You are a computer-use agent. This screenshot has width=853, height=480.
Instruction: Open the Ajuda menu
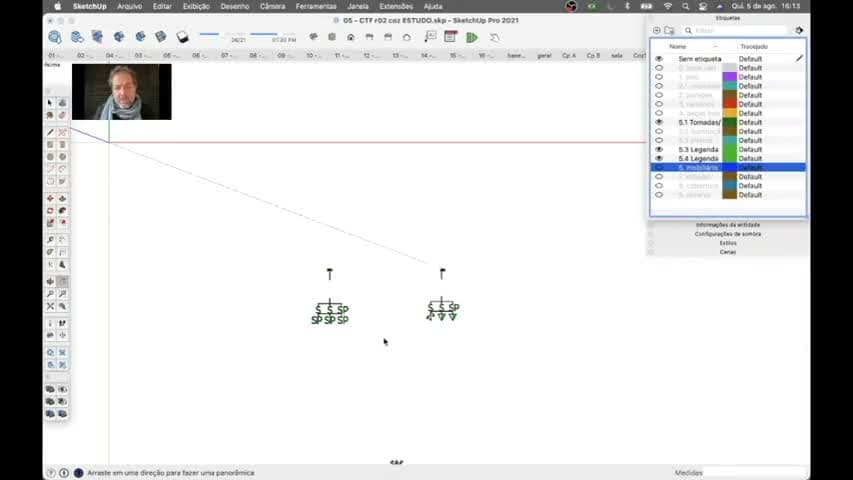pos(433,7)
